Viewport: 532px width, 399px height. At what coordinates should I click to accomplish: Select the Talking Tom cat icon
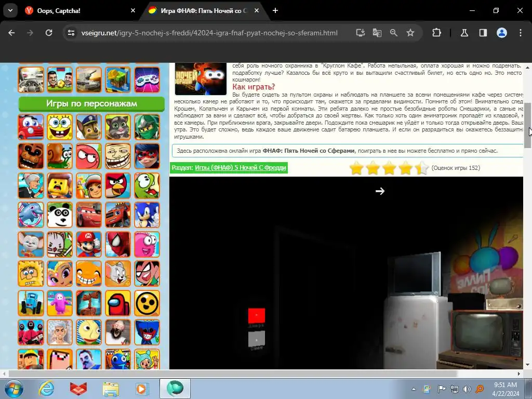118,127
